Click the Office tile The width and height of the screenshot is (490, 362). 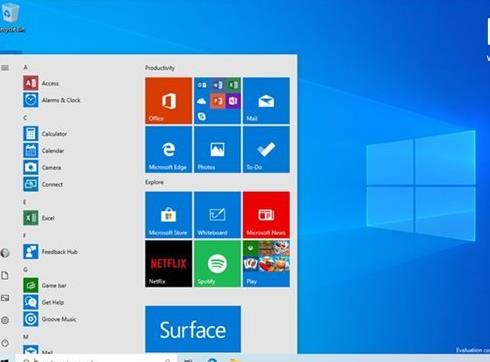pos(168,101)
